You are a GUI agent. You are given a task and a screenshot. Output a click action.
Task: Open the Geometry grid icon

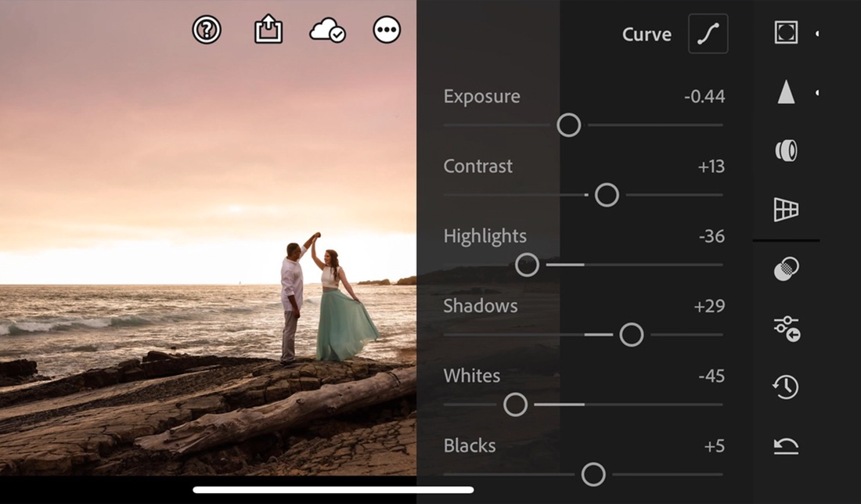pos(786,209)
